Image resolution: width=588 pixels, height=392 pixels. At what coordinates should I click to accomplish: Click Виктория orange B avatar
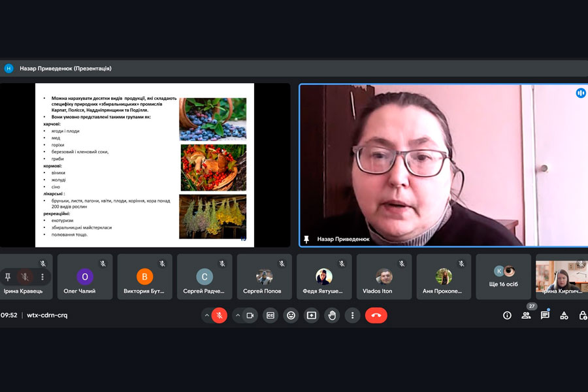point(145,277)
